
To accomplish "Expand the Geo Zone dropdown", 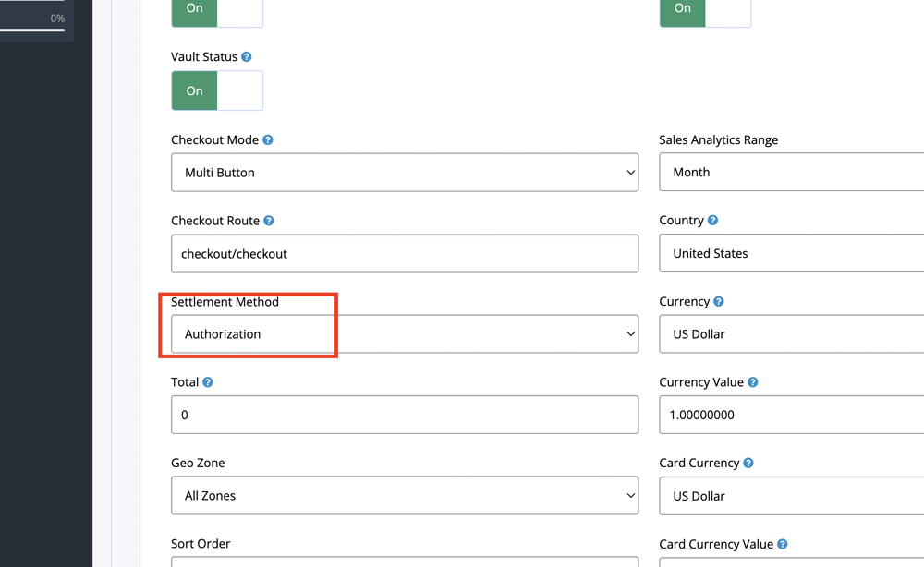I will (x=405, y=495).
